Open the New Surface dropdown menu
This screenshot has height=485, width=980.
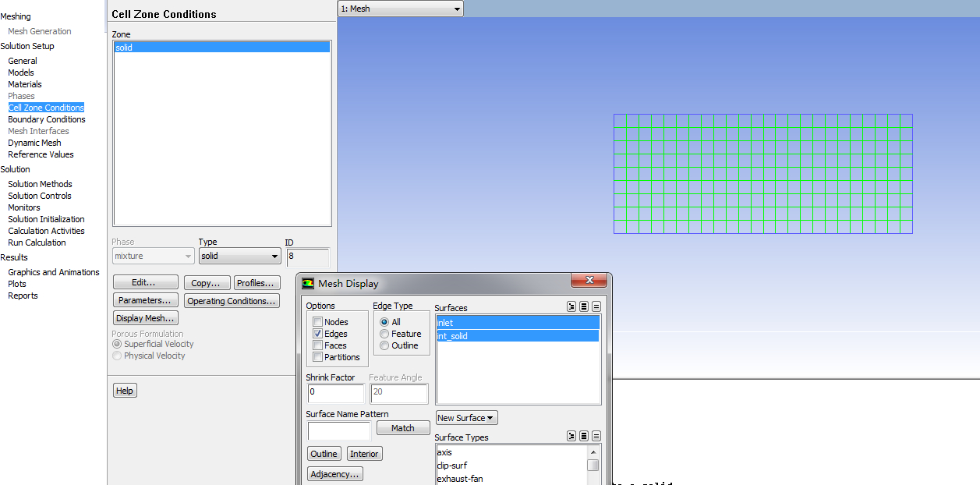[466, 418]
